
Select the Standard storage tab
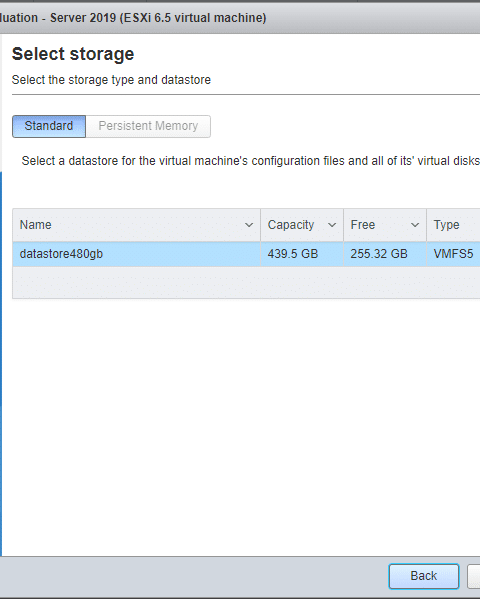49,126
